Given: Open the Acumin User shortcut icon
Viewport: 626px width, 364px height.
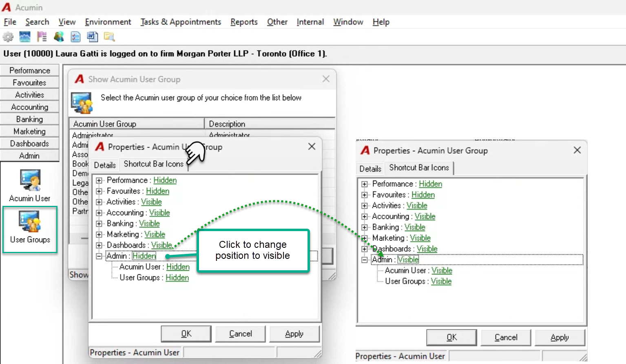Looking at the screenshot, I should [x=30, y=185].
